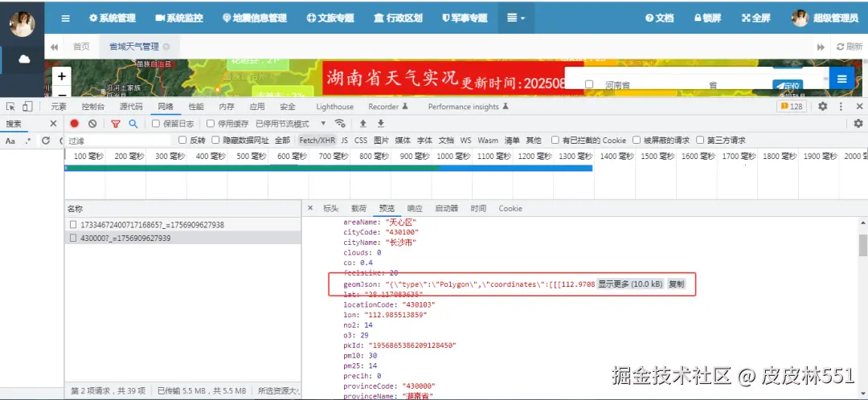
Task: Click 显示更多 (10.0 kB) for geomJson
Action: pyautogui.click(x=630, y=284)
